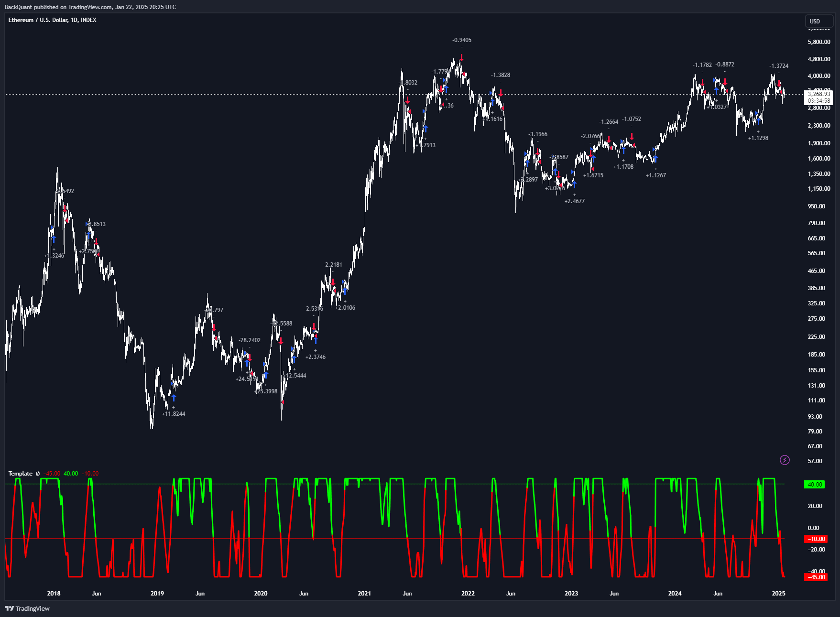Click the 2019 label on time axis

coord(157,594)
